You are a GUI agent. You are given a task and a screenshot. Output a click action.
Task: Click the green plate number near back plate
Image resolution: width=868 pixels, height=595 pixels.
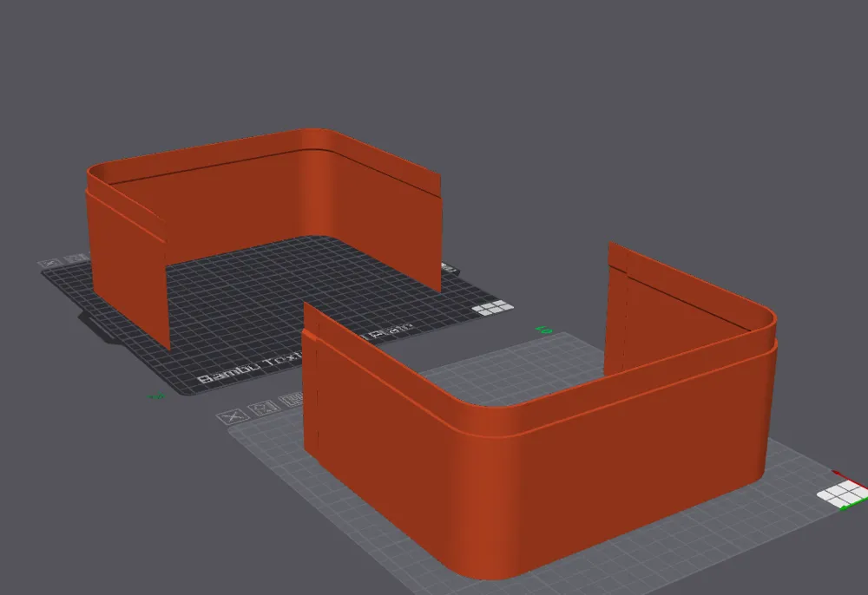pos(157,396)
